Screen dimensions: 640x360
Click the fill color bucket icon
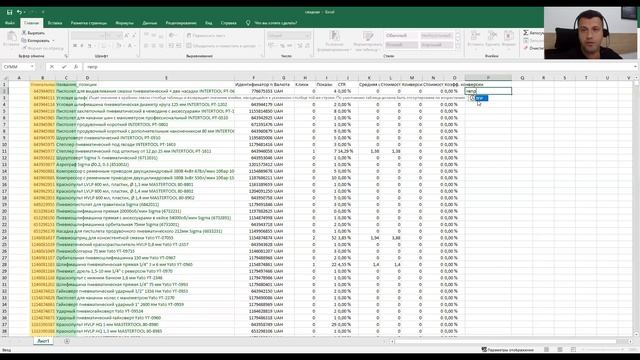click(118, 46)
